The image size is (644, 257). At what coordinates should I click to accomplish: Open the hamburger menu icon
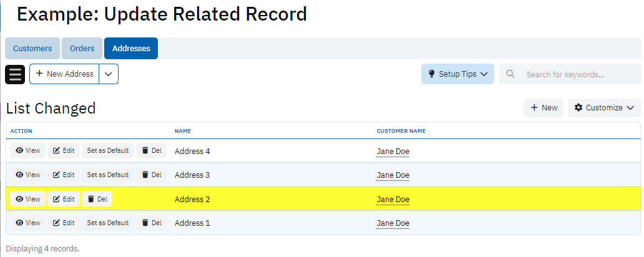pyautogui.click(x=15, y=74)
